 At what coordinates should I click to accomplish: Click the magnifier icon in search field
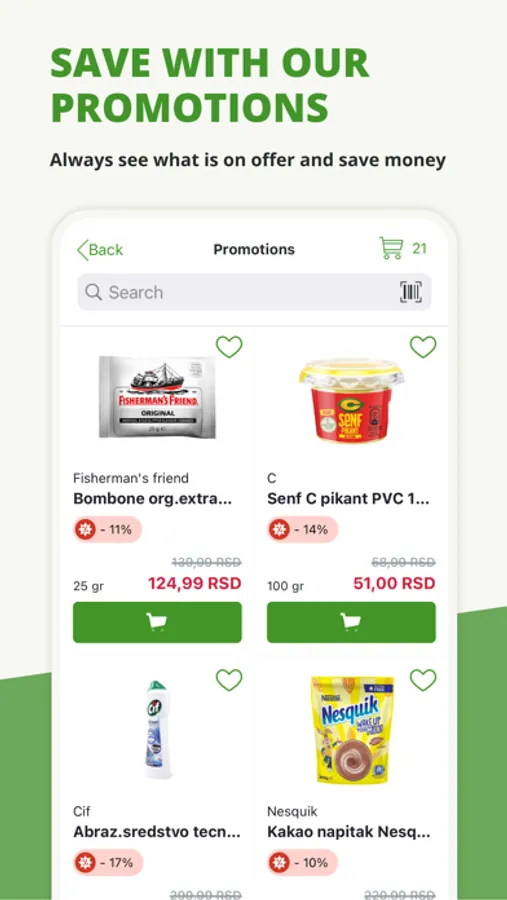tap(94, 292)
